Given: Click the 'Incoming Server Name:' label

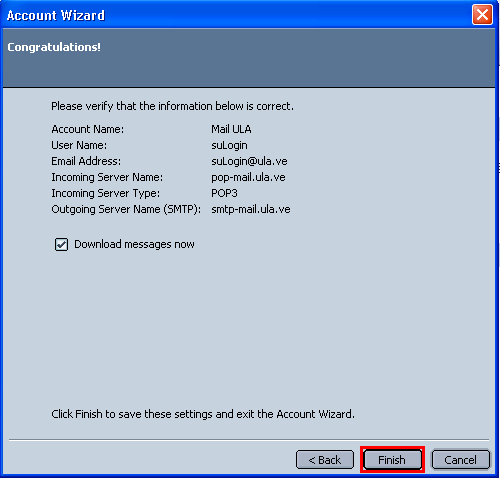Looking at the screenshot, I should [x=107, y=177].
